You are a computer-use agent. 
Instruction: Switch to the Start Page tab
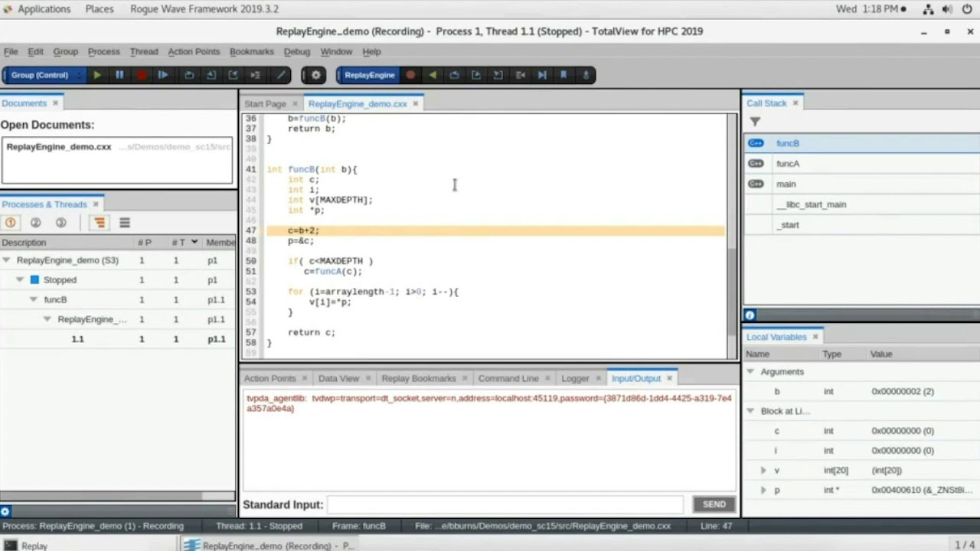[265, 103]
